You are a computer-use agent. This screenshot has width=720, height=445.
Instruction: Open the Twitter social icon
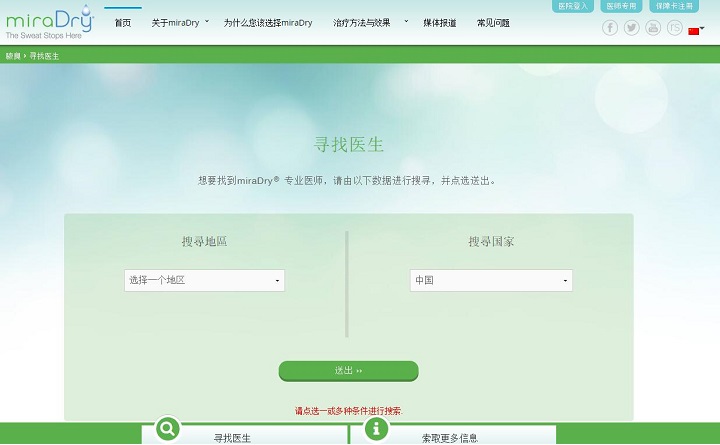(631, 28)
